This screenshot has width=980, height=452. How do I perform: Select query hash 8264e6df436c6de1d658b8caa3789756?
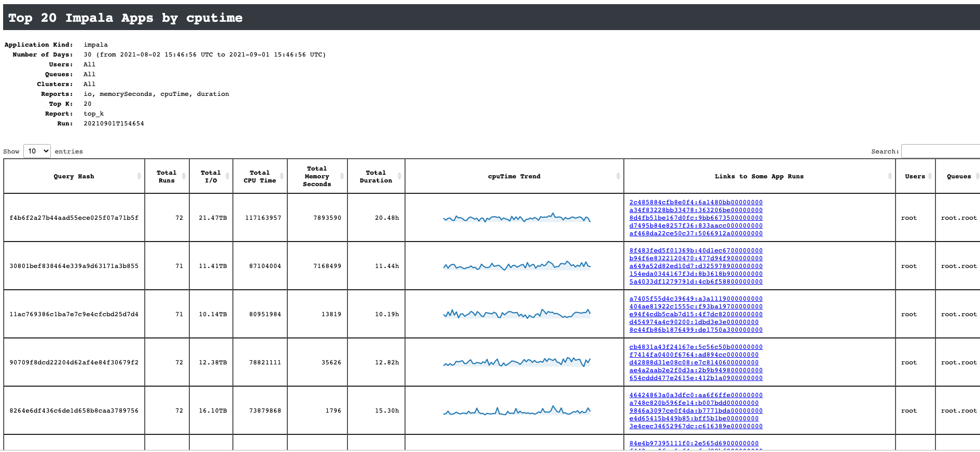[x=74, y=411]
